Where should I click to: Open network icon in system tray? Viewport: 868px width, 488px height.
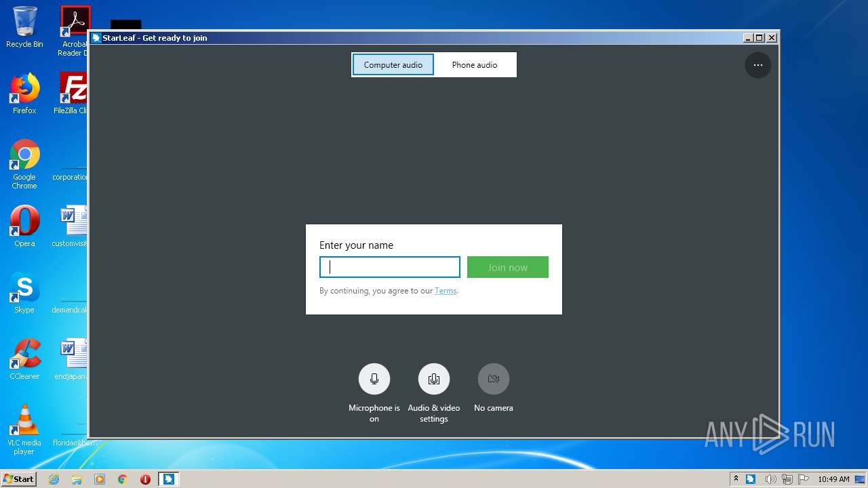(x=787, y=479)
